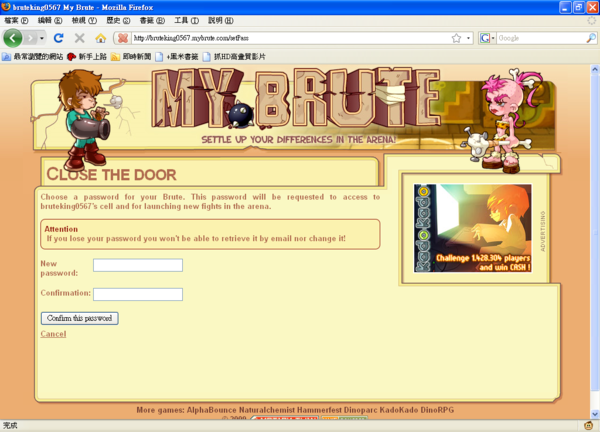600x432 pixels.
Task: Open the 說明 (Help) menu
Action: (x=221, y=20)
